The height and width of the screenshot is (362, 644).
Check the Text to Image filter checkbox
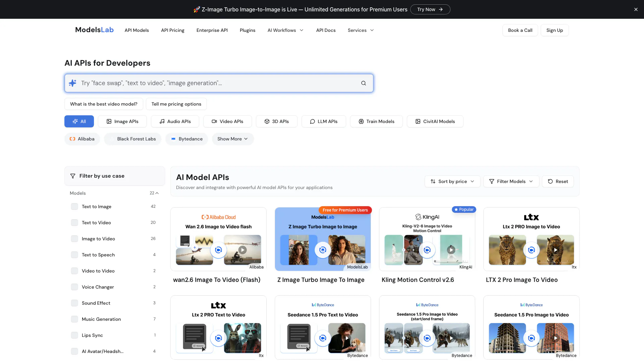coord(74,206)
